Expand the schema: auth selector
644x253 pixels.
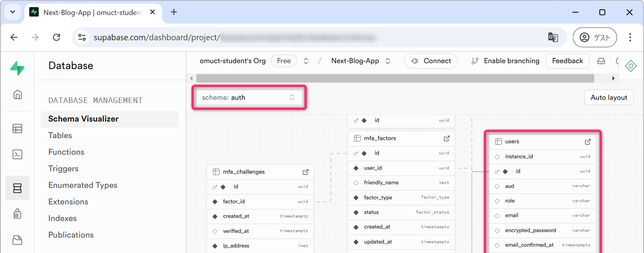(249, 97)
